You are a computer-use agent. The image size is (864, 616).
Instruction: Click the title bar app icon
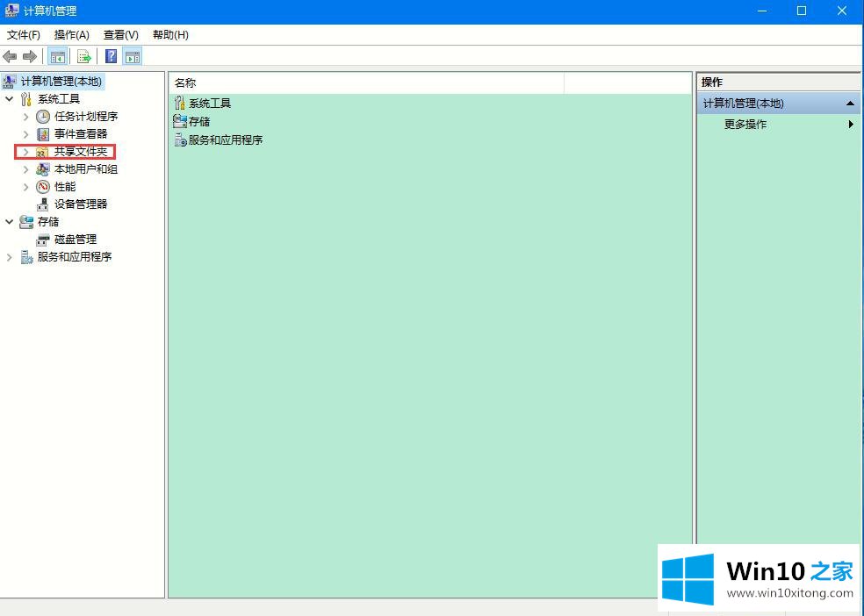pyautogui.click(x=11, y=11)
